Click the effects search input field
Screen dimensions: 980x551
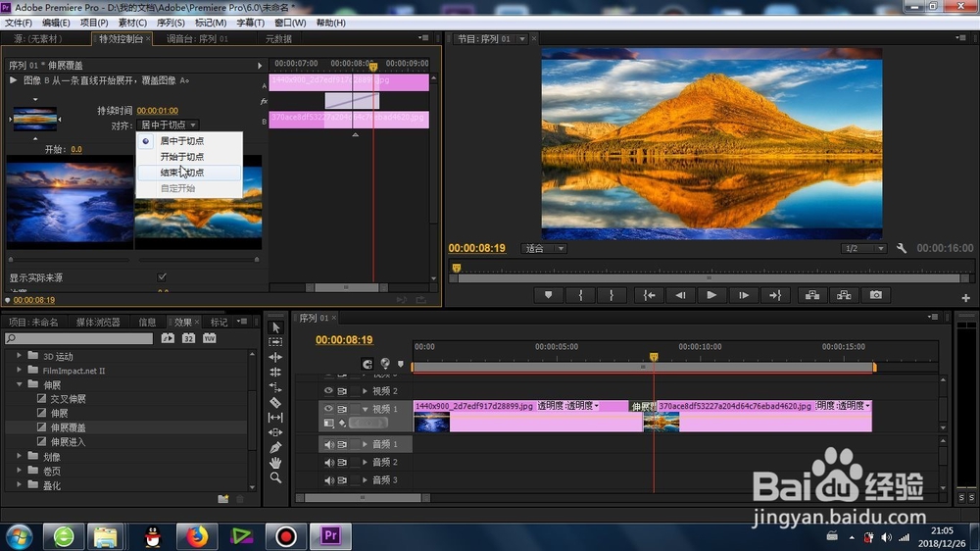pyautogui.click(x=78, y=338)
